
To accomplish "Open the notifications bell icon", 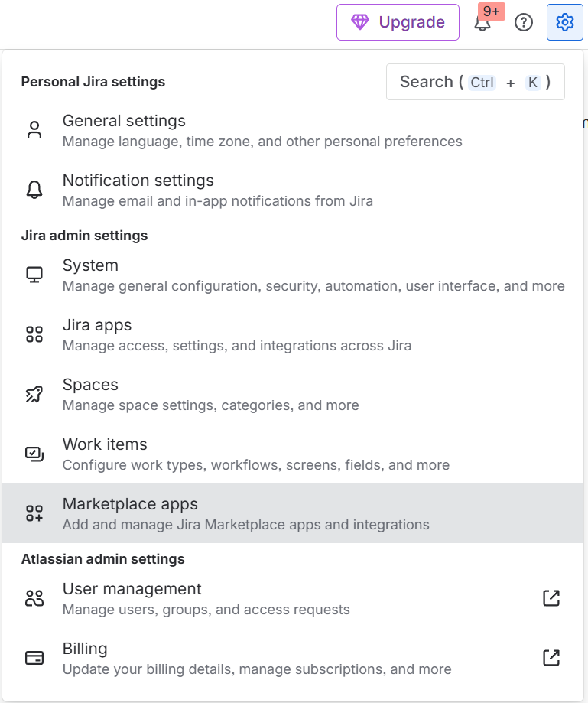I will click(482, 23).
